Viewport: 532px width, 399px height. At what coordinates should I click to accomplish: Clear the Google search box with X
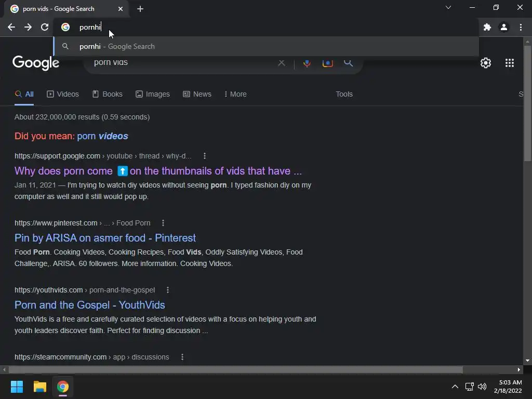[281, 63]
